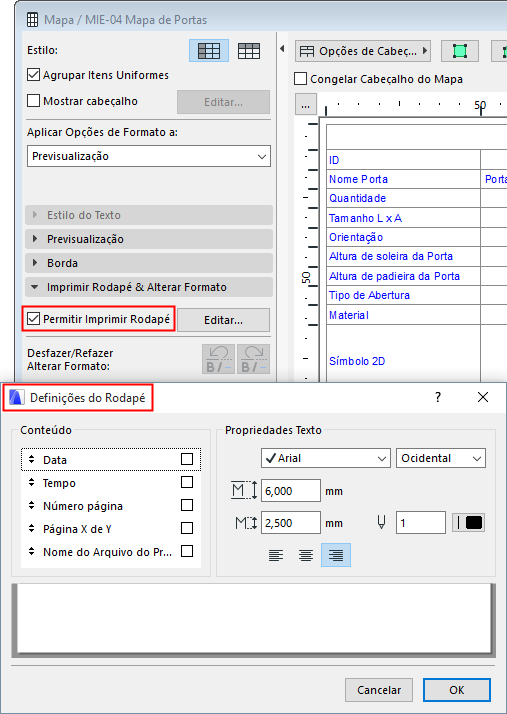The image size is (507, 714).
Task: Select the first table style icon
Action: point(209,51)
